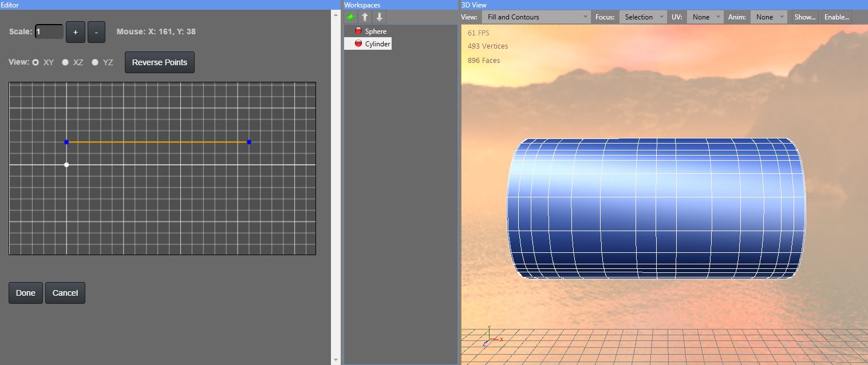Viewport: 868px width, 365px height.
Task: Choose the YZ view radio button
Action: pos(95,62)
